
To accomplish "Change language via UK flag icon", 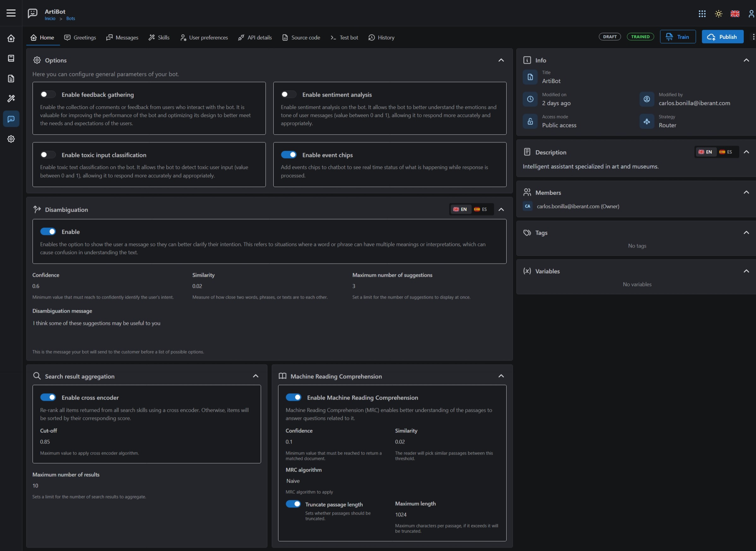I will (x=735, y=14).
